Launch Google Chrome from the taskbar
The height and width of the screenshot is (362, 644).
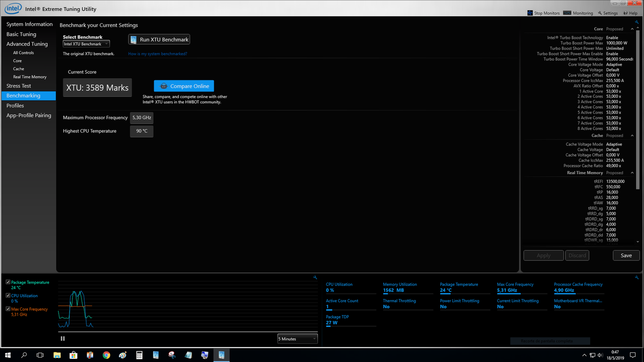tap(106, 355)
